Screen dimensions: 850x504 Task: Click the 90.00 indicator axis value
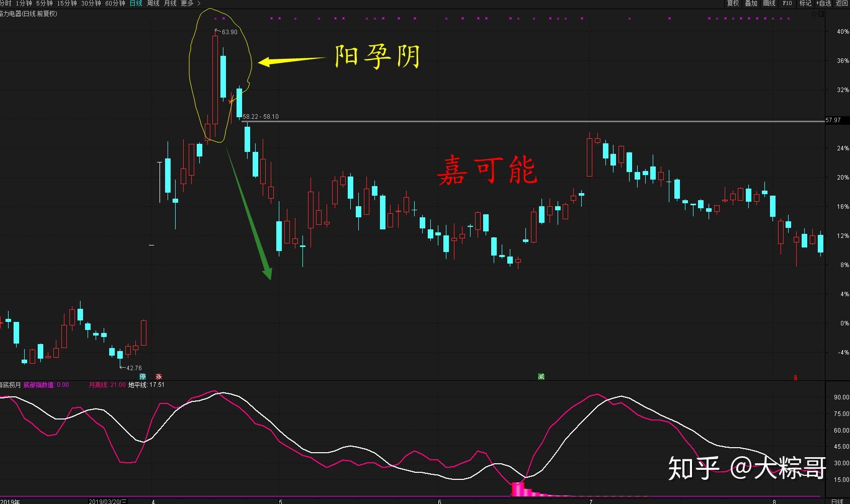841,397
